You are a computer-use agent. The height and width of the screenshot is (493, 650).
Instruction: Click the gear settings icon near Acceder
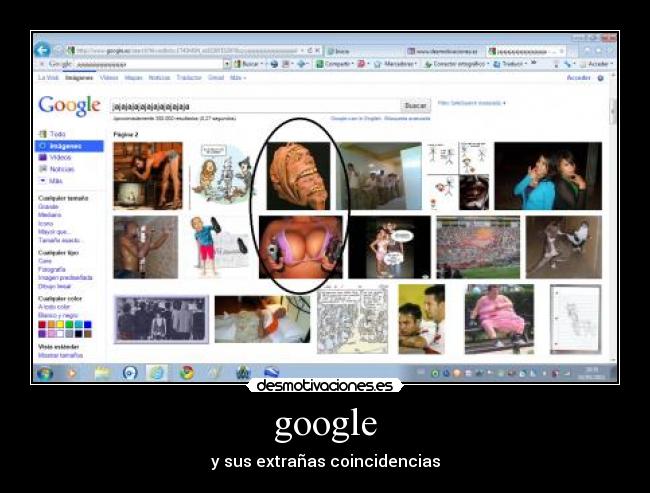(601, 78)
